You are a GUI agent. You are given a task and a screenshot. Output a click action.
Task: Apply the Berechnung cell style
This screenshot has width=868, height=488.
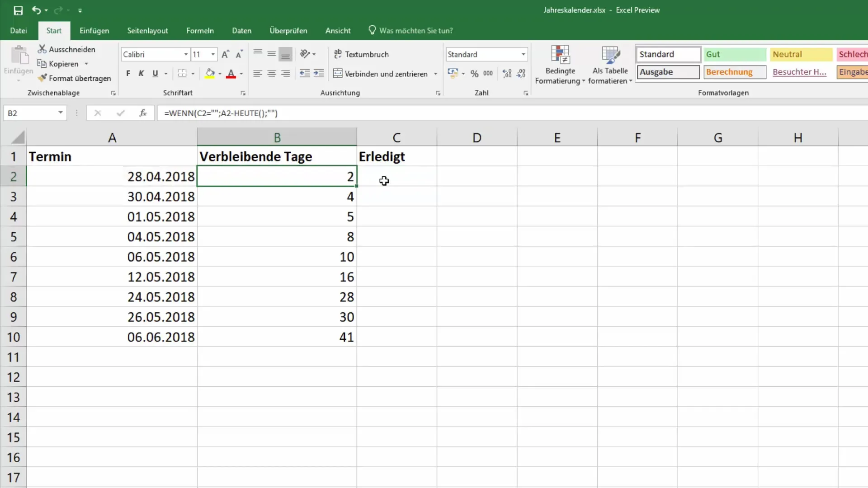tap(735, 72)
